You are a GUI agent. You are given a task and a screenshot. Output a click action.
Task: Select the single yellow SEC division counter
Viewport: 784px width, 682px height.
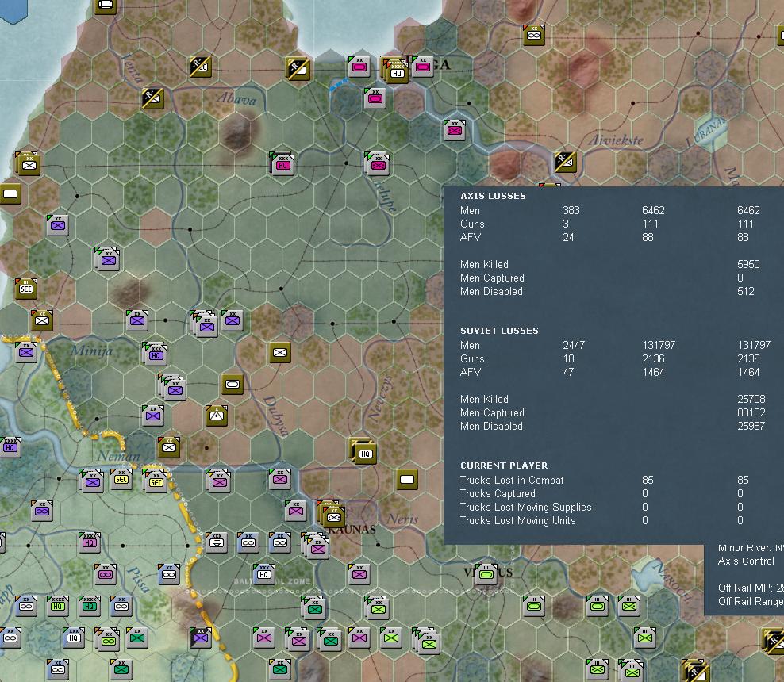point(121,479)
